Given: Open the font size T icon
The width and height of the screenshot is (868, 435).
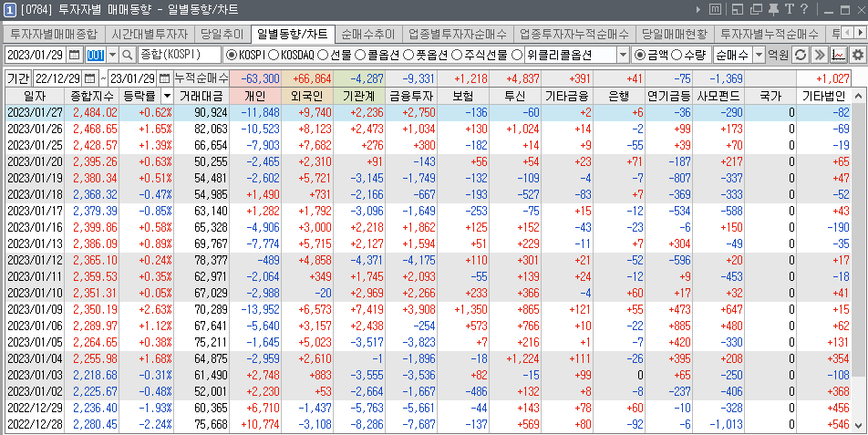Looking at the screenshot, I should point(789,9).
